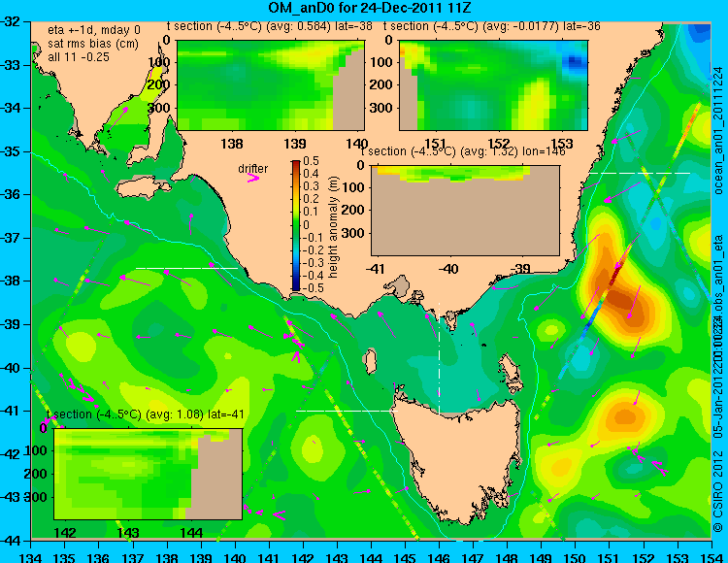Click the 300 depth tick of the lat=-36 inset
Screen dimensions: 728x563
pyautogui.click(x=381, y=108)
